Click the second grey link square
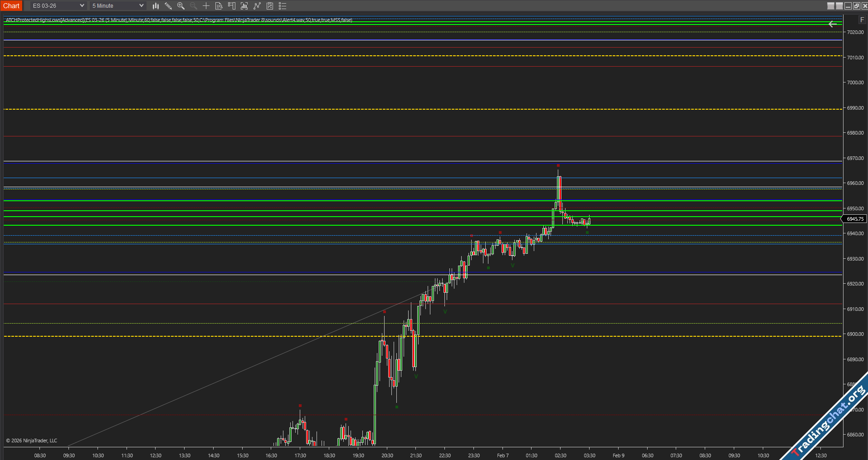 click(839, 6)
